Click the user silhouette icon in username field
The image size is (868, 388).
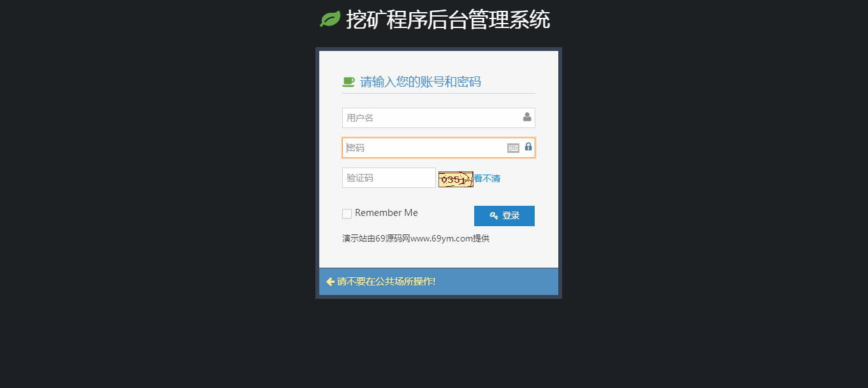click(527, 117)
